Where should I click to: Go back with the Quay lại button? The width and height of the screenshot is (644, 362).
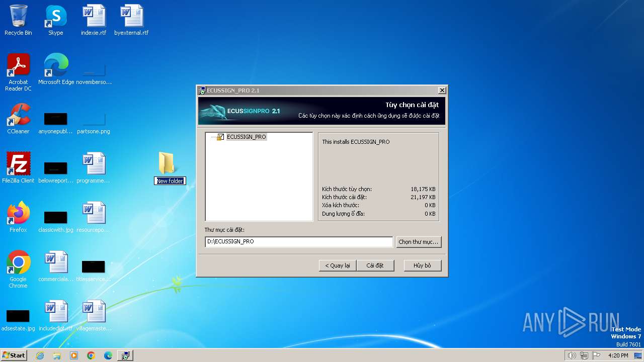[x=338, y=265]
